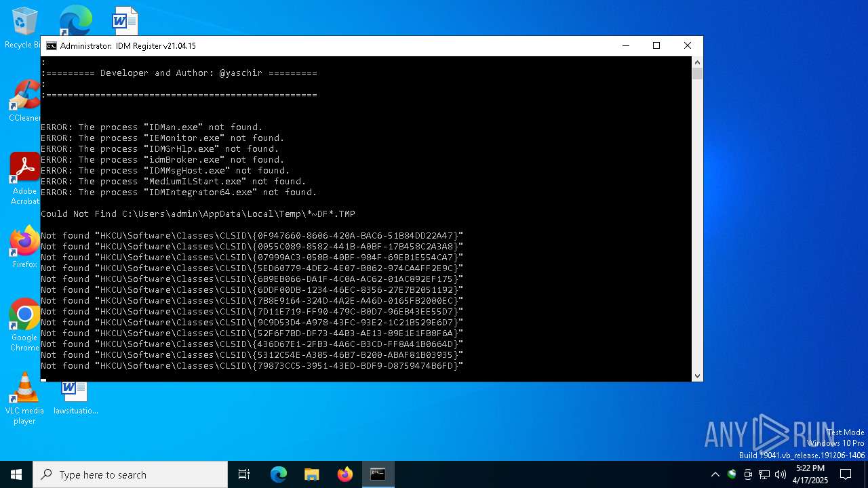This screenshot has width=868, height=488.
Task: Open Microsoft Edge from the taskbar
Action: [279, 474]
